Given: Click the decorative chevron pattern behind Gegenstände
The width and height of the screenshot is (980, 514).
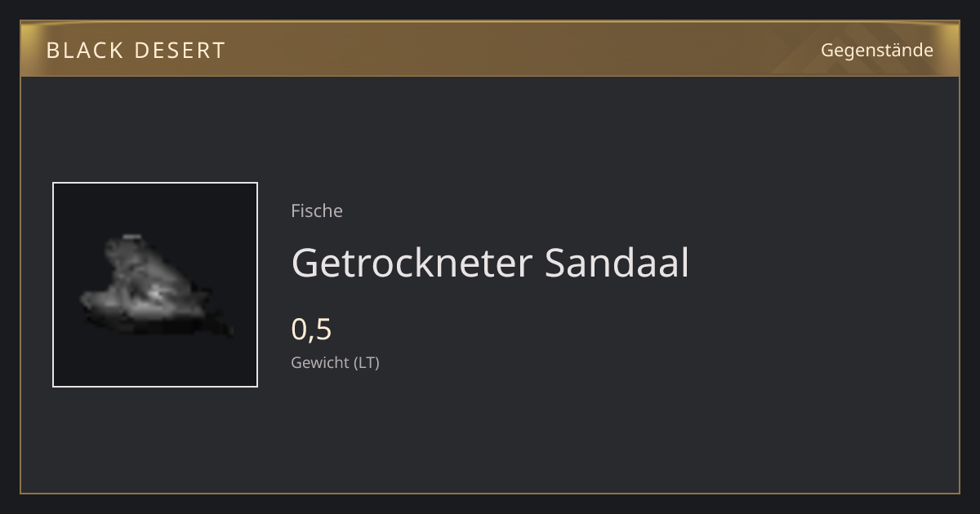Looking at the screenshot, I should pyautogui.click(x=866, y=49).
